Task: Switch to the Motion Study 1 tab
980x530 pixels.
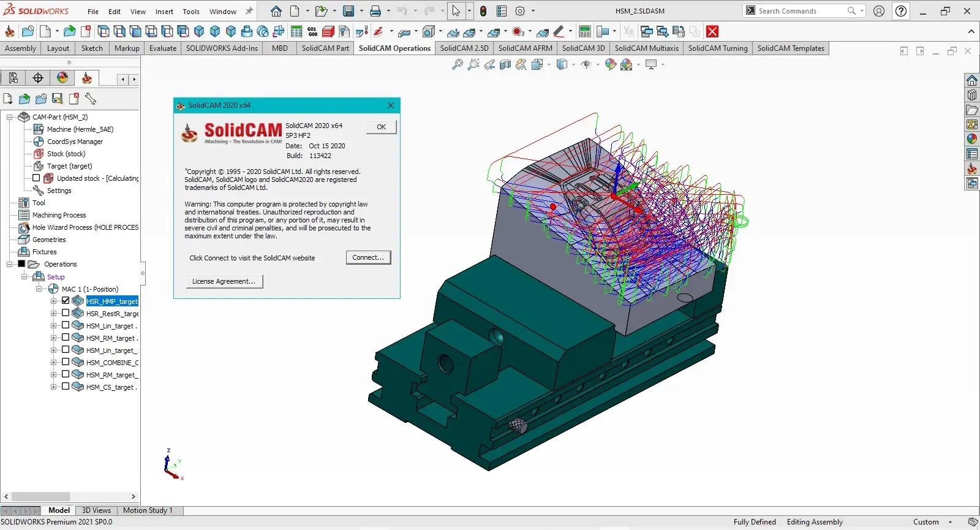Action: (x=148, y=510)
